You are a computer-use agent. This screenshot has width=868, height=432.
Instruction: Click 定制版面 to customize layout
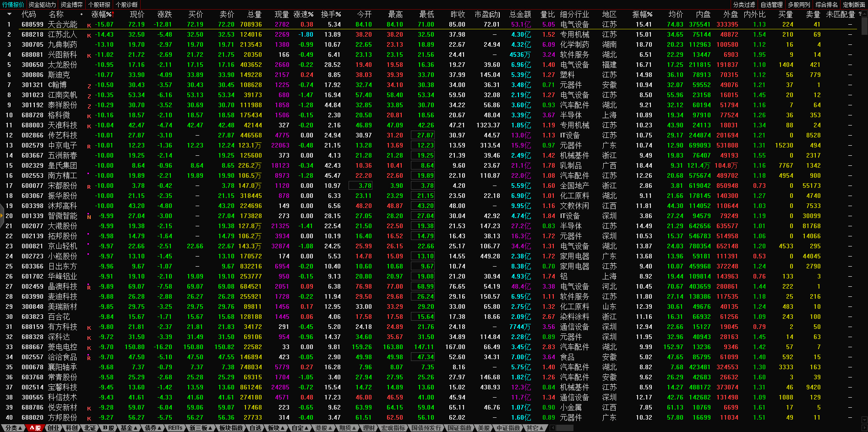[x=854, y=5]
